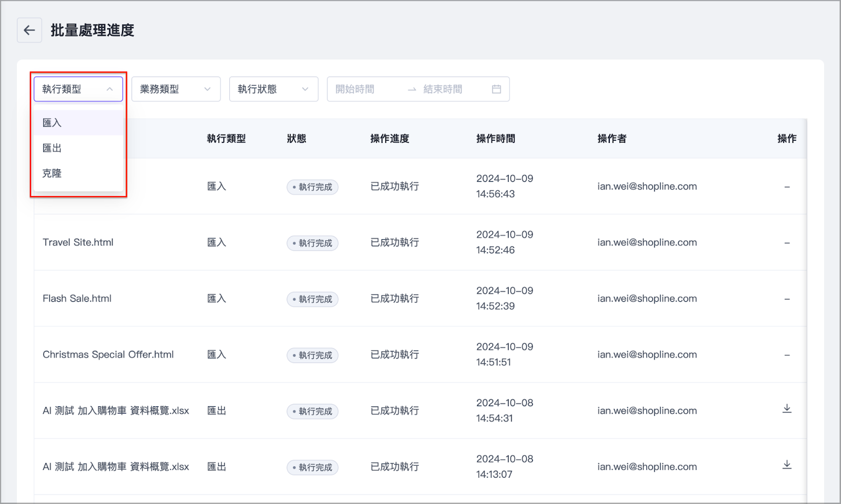This screenshot has width=841, height=504.
Task: Click the Christmas Special Offer.html row
Action: 108,355
